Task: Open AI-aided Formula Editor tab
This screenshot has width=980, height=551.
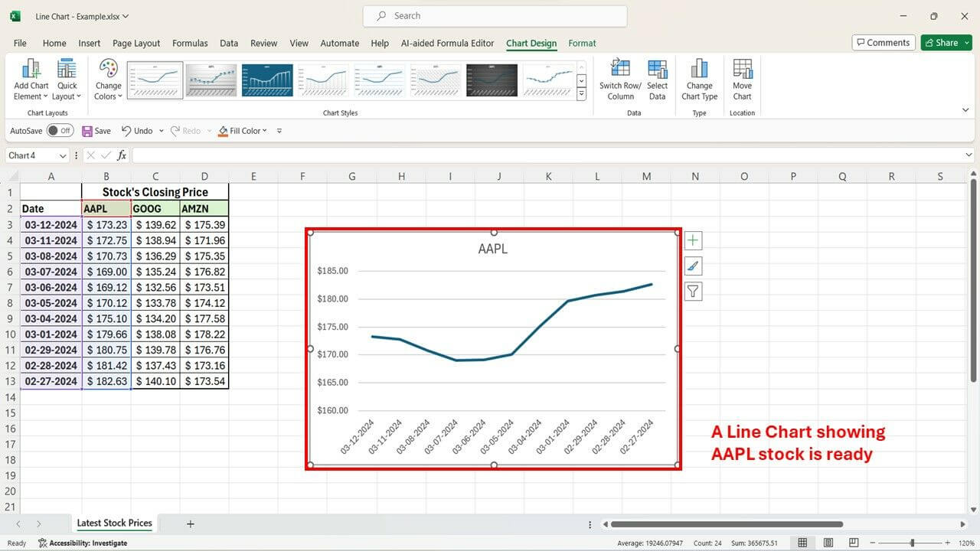Action: click(448, 44)
